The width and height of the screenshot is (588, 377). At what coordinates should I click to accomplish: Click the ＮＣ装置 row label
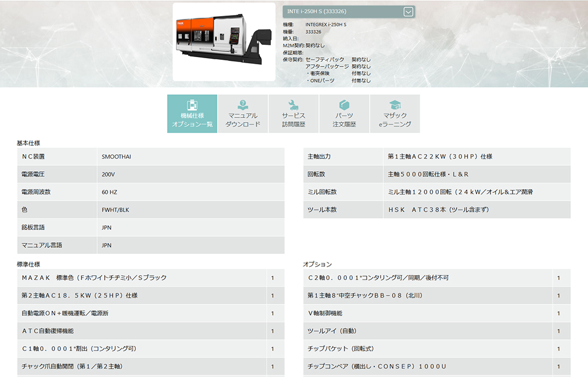pyautogui.click(x=33, y=157)
